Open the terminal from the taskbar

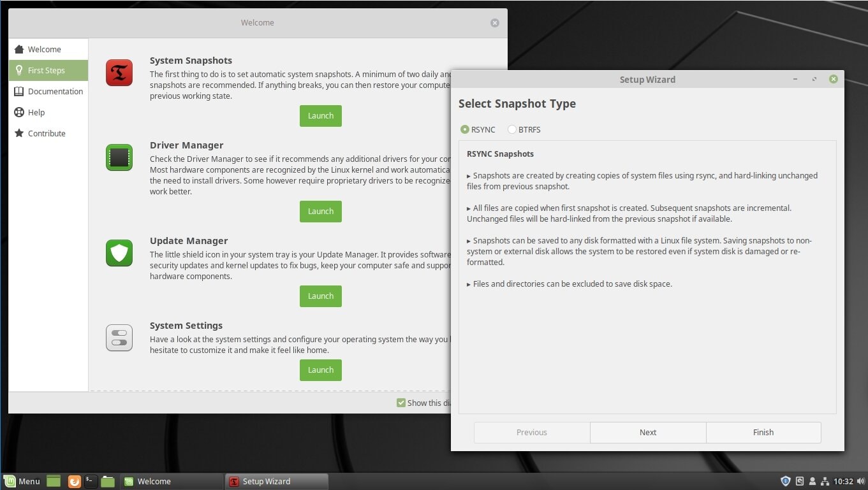91,481
